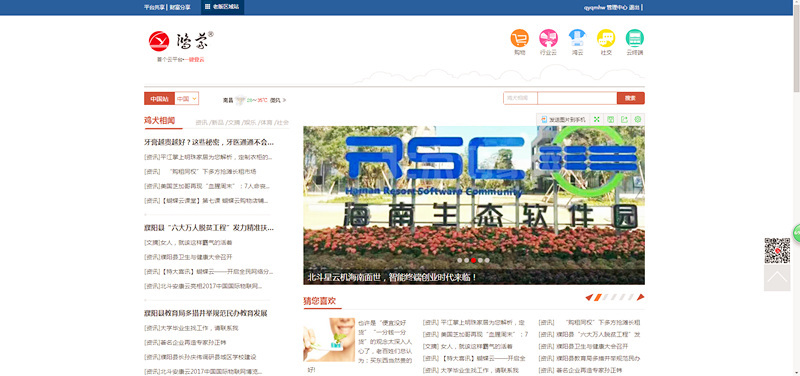This screenshot has width=800, height=376.
Task: Click the 海南生态软件园 banner image
Action: coord(474,205)
